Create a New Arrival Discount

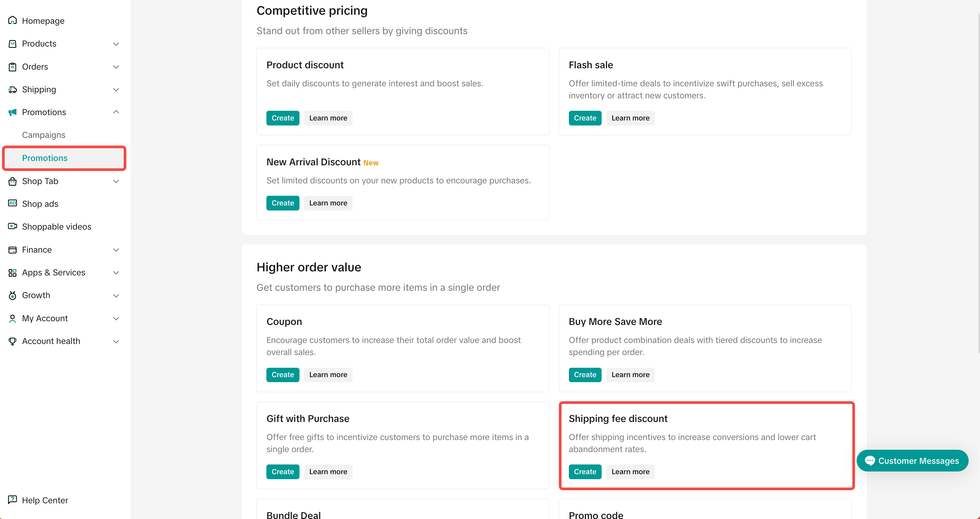(283, 203)
